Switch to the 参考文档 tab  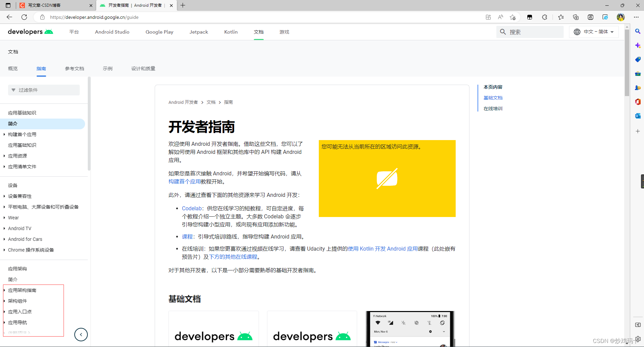point(75,69)
